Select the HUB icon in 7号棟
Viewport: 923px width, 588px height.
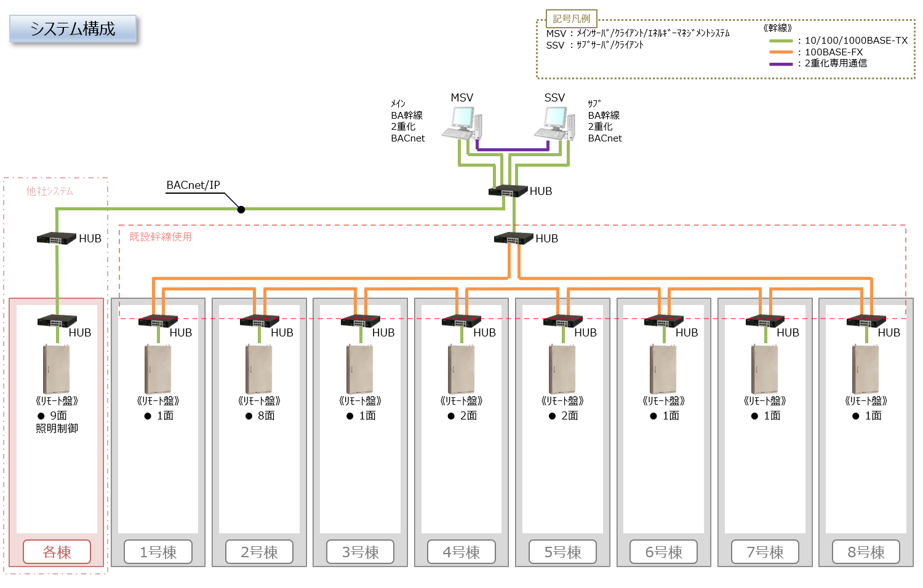(x=765, y=320)
